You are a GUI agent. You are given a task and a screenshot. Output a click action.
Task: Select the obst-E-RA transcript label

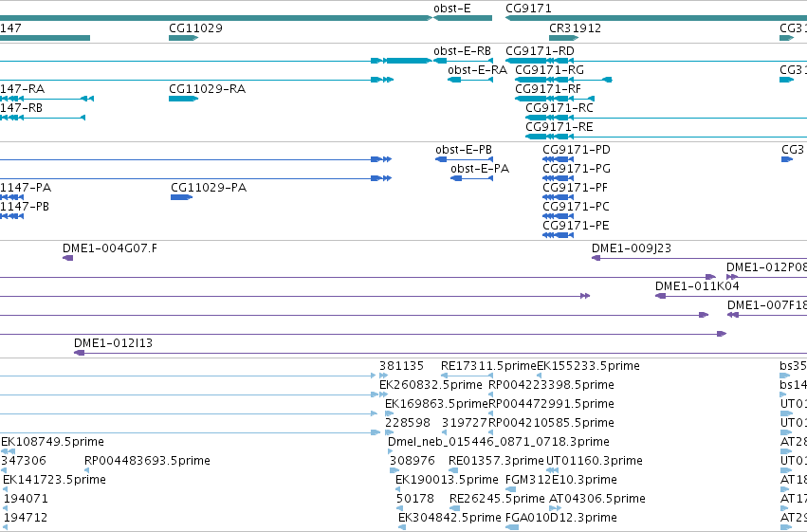click(477, 70)
